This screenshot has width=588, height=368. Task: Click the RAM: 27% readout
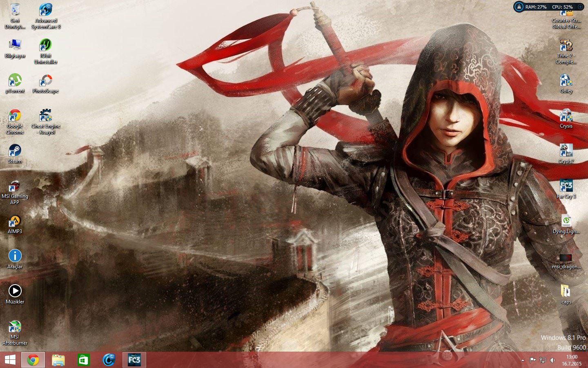[536, 7]
